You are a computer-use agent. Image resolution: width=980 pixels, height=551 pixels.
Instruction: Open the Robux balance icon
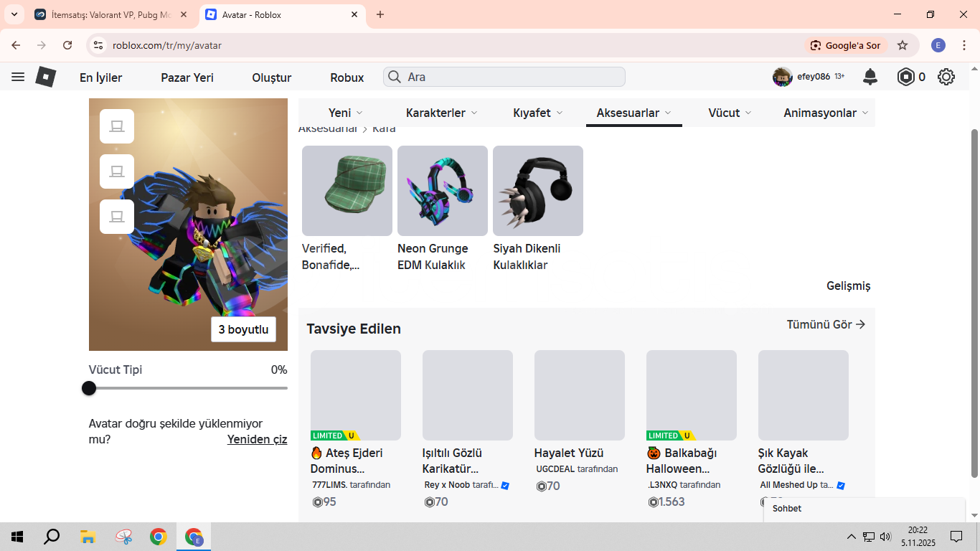tap(906, 77)
